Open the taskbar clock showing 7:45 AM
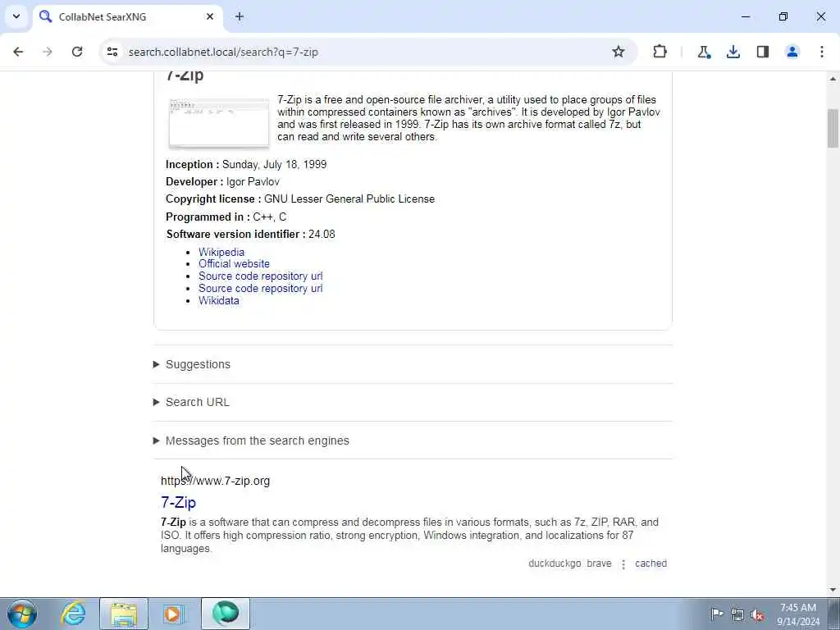 pos(798,614)
